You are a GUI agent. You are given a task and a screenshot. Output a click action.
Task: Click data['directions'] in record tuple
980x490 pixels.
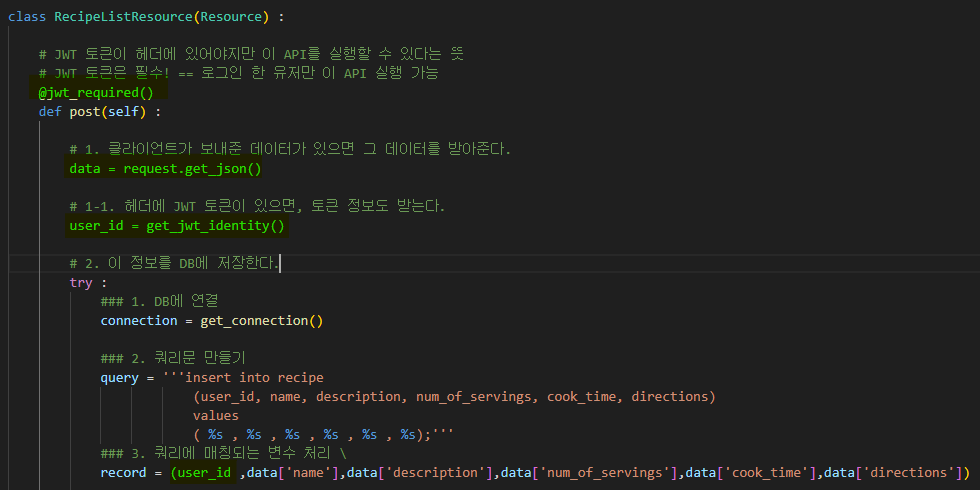coord(892,472)
